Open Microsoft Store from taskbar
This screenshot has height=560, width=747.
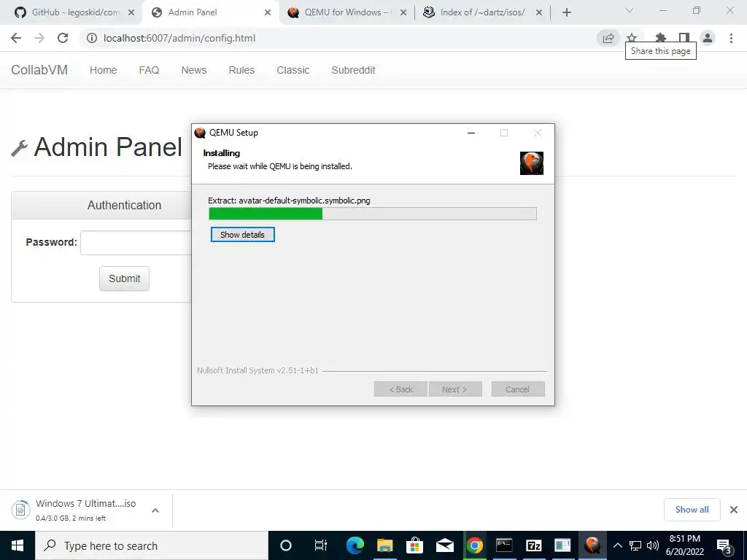click(x=414, y=545)
